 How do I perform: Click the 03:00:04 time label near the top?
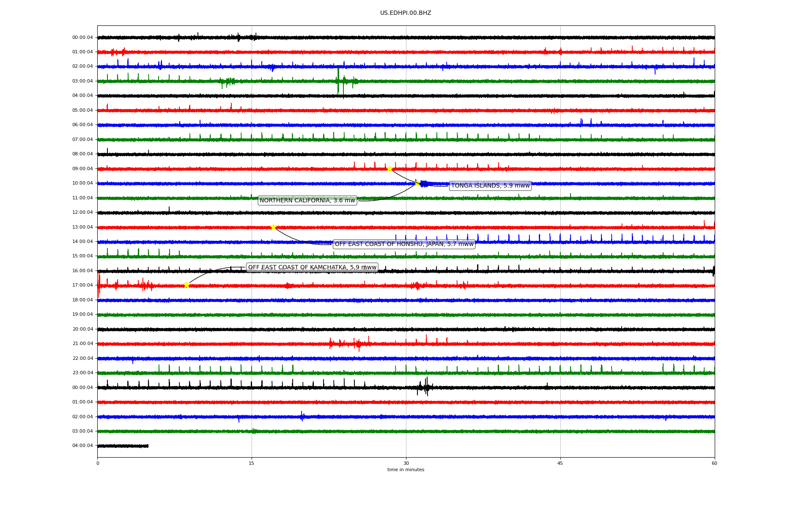pos(82,81)
